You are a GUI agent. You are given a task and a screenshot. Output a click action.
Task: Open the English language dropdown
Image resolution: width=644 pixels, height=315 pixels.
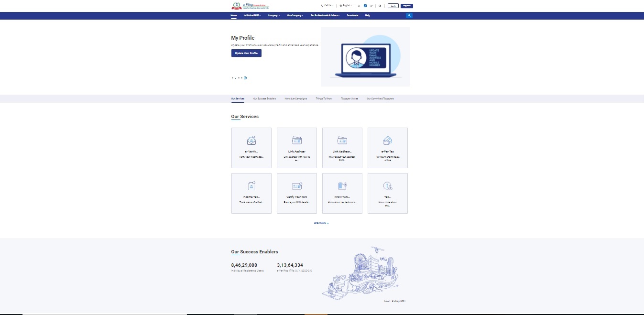(346, 6)
